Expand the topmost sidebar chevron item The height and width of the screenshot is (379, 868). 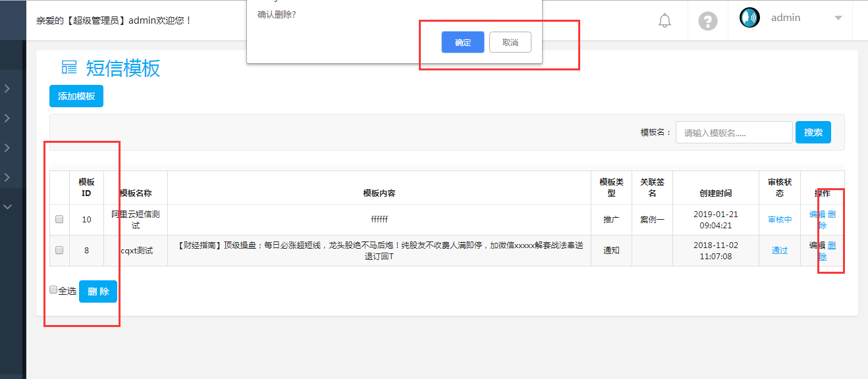coord(7,88)
